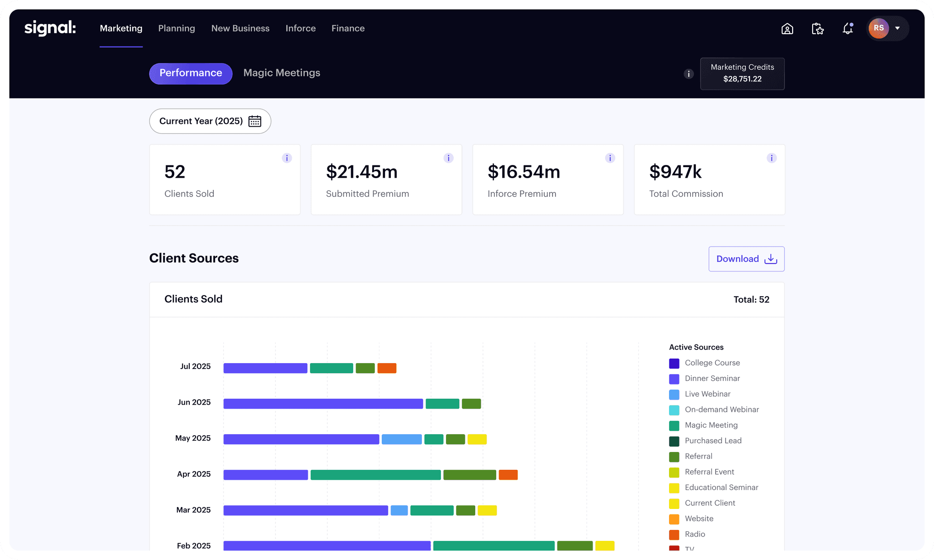
Task: Click the Download button
Action: pyautogui.click(x=747, y=259)
